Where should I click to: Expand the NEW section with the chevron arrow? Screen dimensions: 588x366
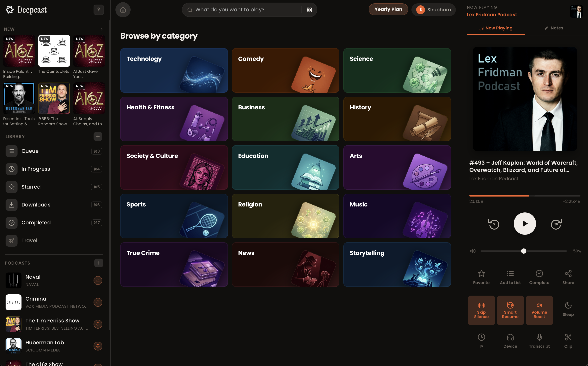pos(102,29)
